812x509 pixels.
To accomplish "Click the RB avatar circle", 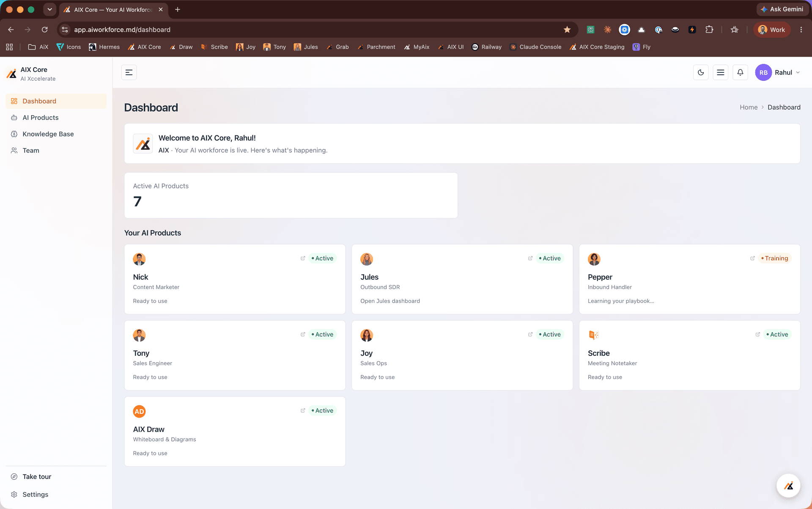I will (x=763, y=72).
